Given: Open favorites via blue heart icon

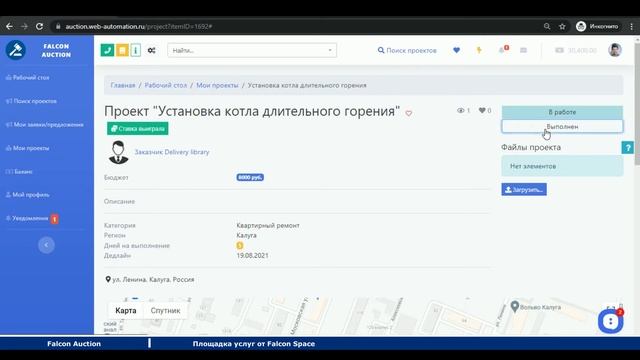Looking at the screenshot, I should [x=456, y=50].
